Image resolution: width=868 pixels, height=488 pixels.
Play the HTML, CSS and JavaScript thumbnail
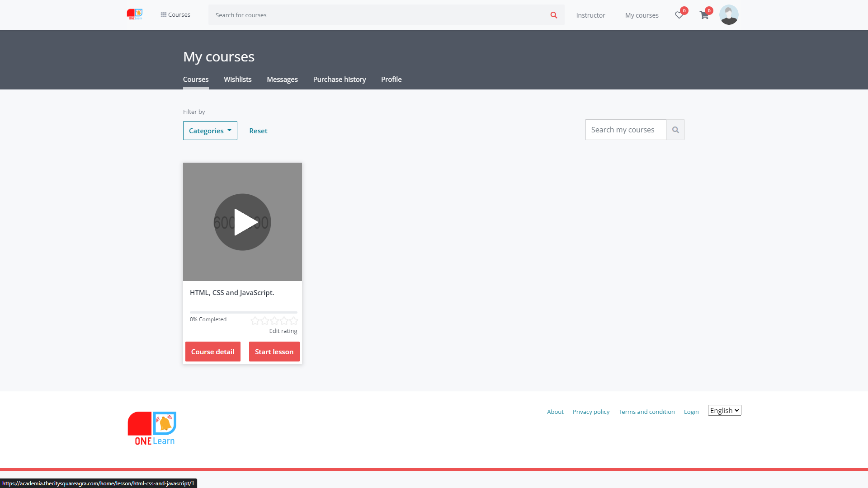tap(242, 222)
